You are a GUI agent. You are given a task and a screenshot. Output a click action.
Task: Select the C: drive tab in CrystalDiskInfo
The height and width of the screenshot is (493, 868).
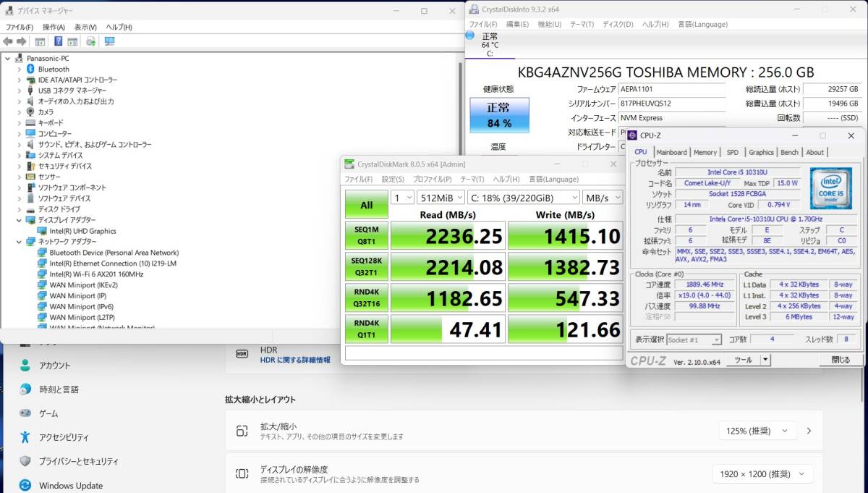coord(490,44)
